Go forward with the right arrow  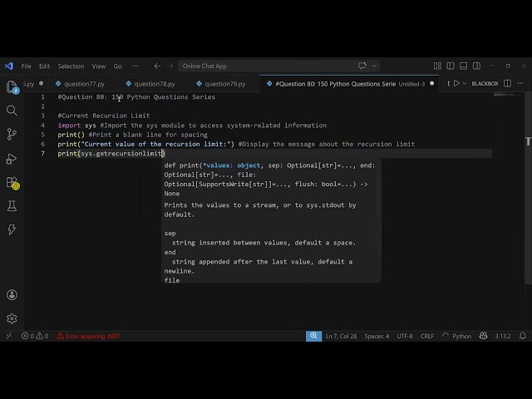tap(170, 66)
